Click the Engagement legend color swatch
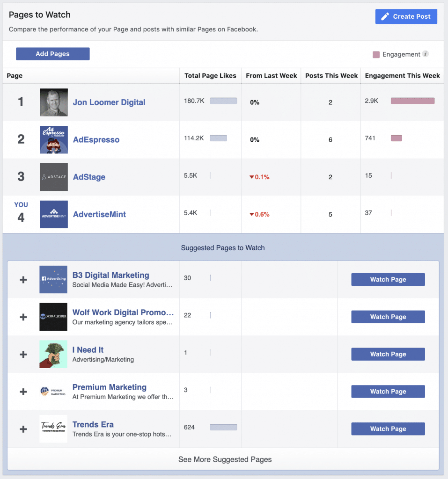Screen dimensions: 448x479 376,55
